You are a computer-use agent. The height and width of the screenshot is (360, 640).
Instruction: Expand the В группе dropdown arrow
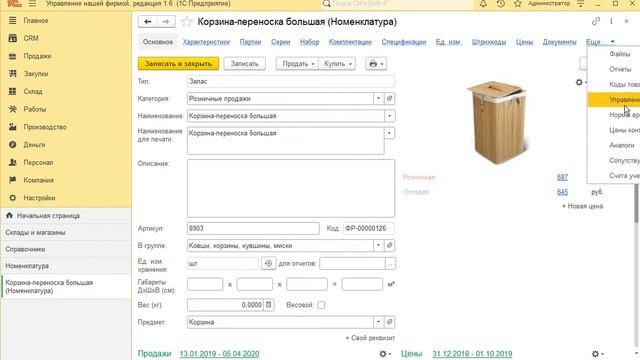[x=378, y=245]
